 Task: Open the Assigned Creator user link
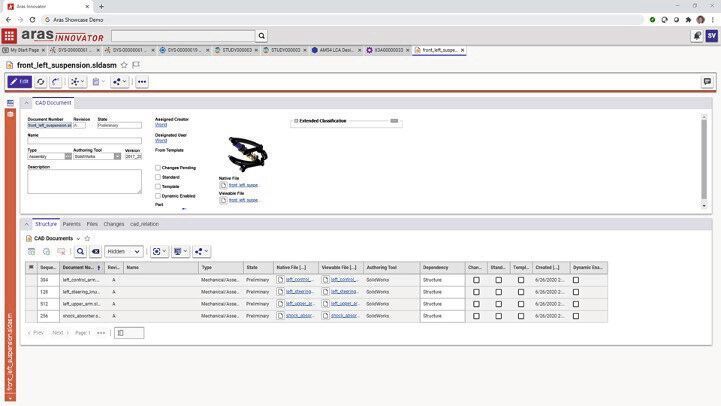coord(161,125)
